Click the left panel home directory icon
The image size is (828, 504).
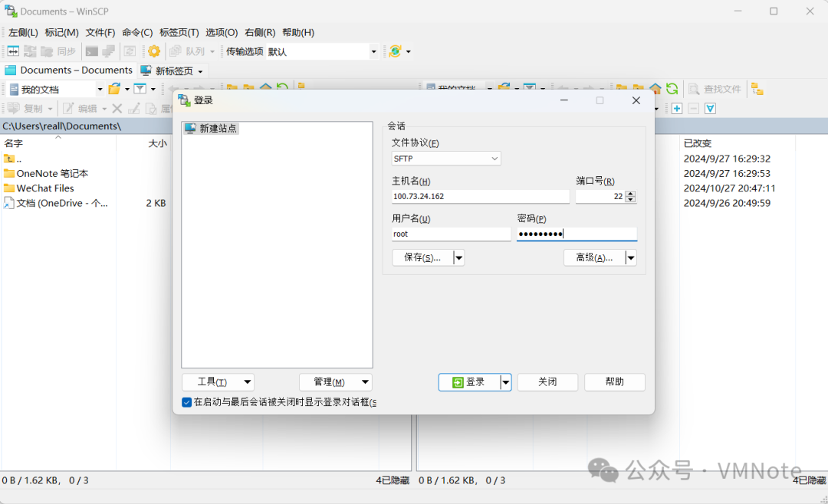point(265,87)
